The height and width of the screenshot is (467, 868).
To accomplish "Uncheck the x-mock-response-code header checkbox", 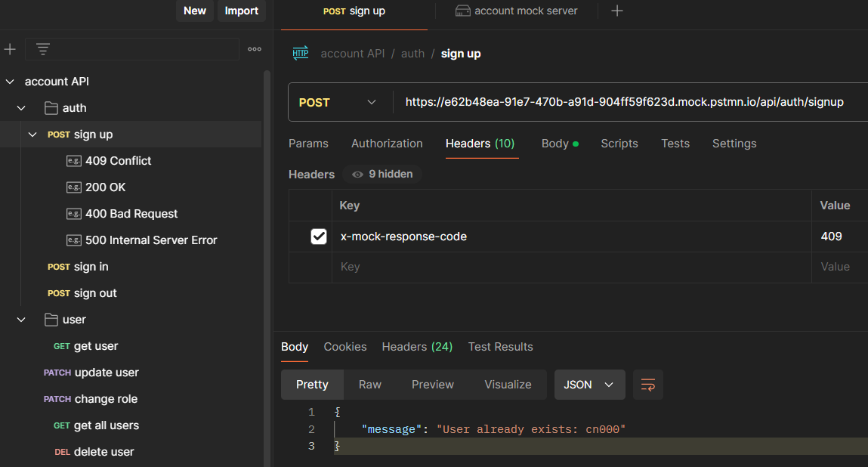I will point(319,237).
